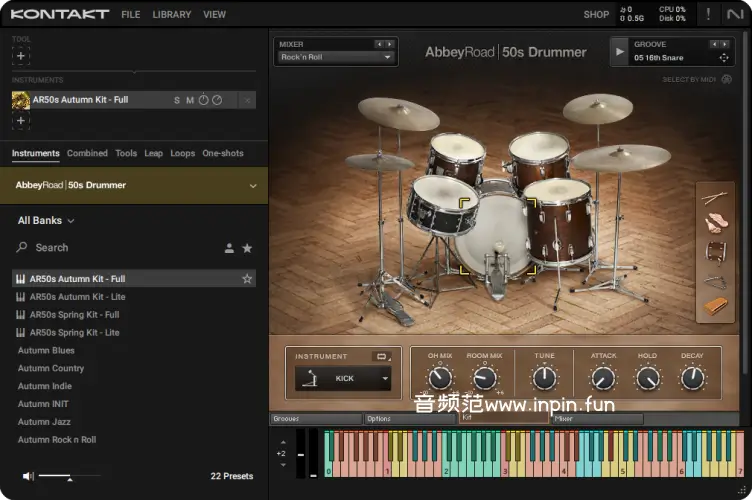Open the Rock'n Roll mixer preset dropdown
Screen dimensions: 752x500
tap(336, 57)
